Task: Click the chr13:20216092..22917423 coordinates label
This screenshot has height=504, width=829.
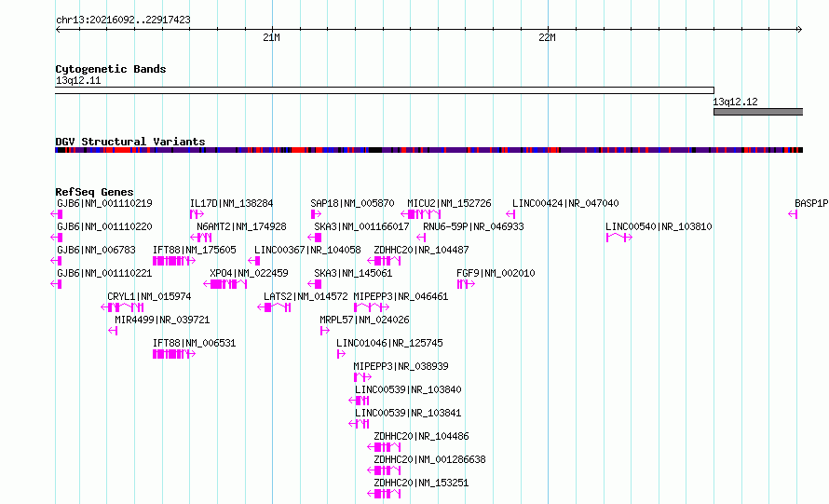Action: click(123, 20)
